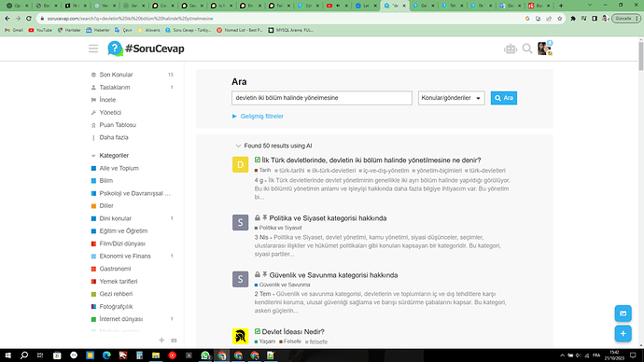
Task: Open Gmail bookmark
Action: tap(14, 30)
